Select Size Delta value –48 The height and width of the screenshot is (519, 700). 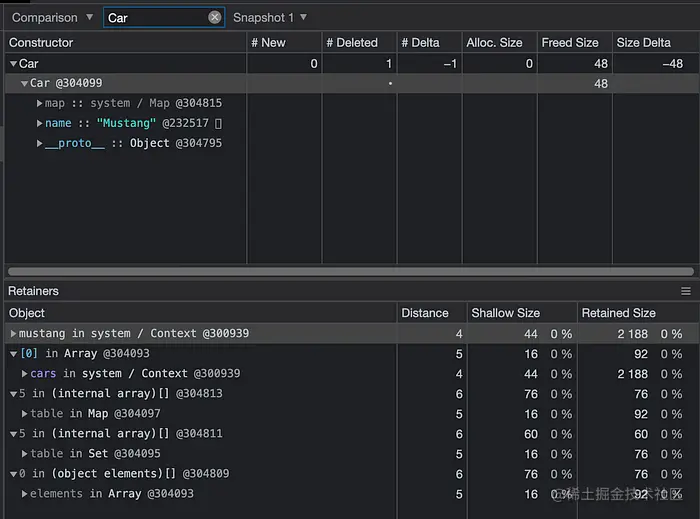click(672, 64)
